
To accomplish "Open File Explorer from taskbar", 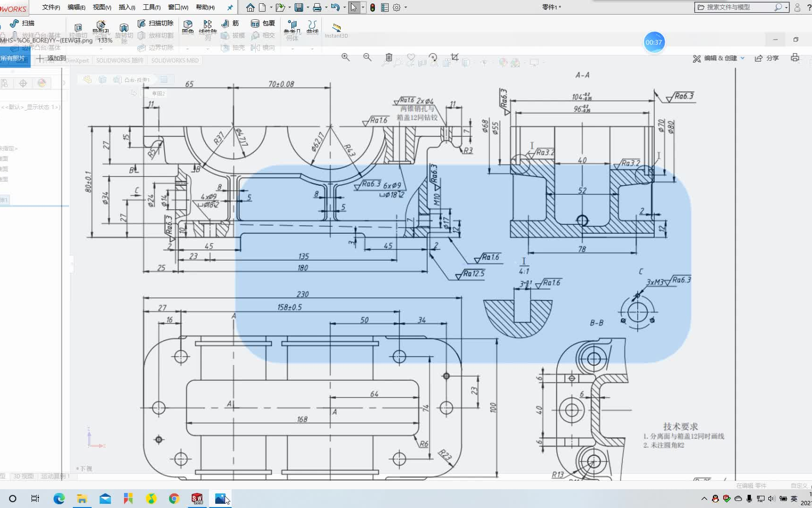I will pyautogui.click(x=82, y=499).
